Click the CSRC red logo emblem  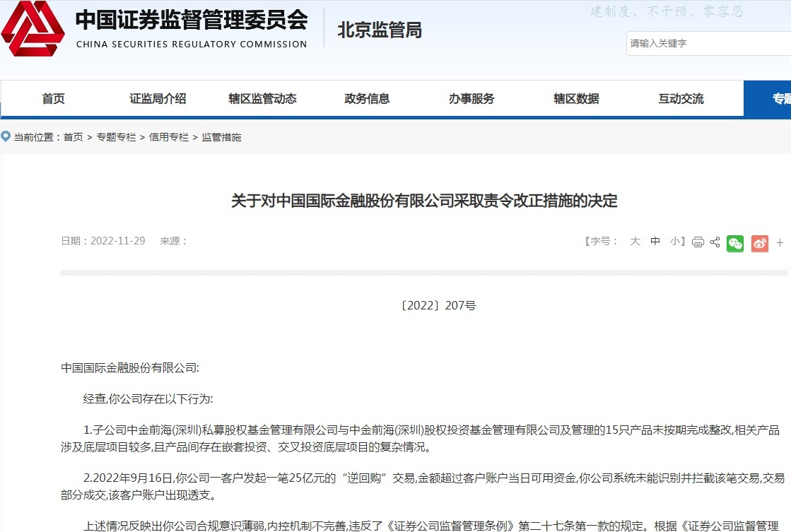[33, 29]
